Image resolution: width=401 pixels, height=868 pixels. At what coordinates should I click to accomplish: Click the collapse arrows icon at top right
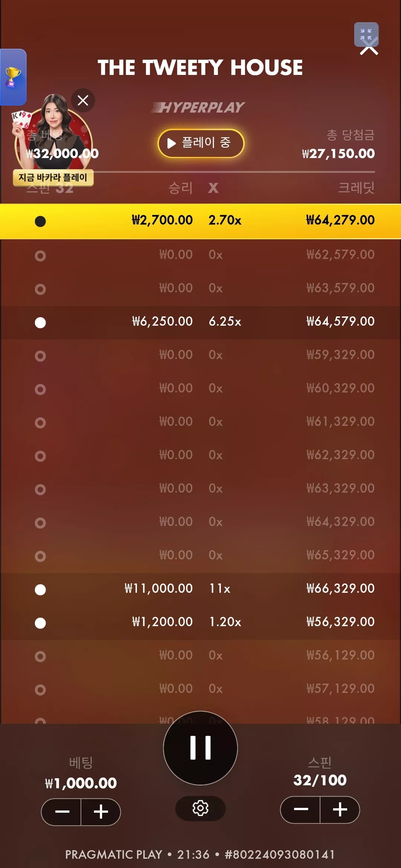[x=366, y=34]
